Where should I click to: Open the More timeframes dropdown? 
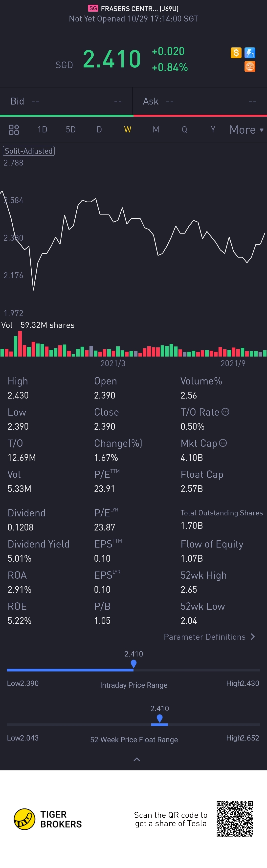(246, 130)
